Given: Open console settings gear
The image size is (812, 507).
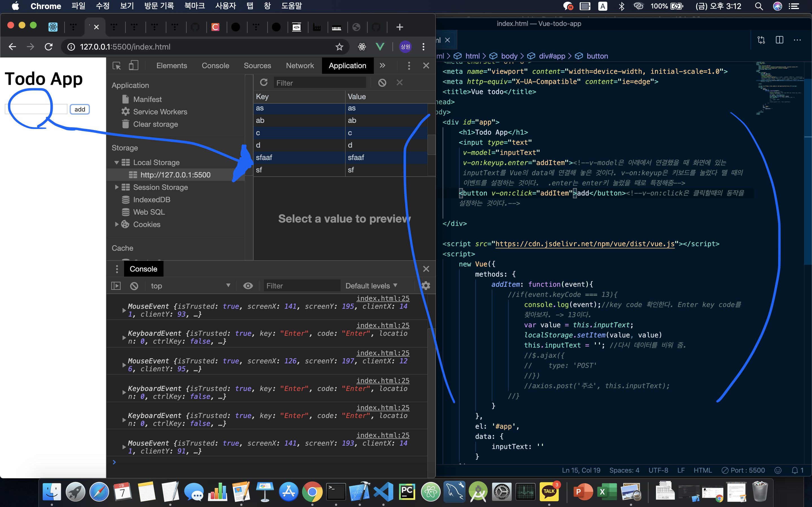Looking at the screenshot, I should point(426,286).
